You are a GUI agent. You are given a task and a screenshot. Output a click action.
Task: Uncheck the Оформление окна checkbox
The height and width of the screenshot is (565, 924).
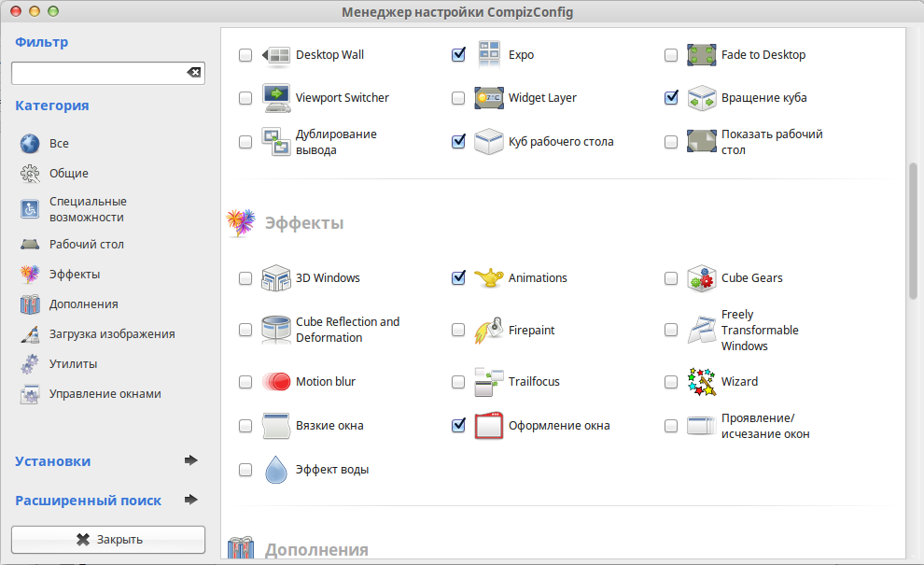pyautogui.click(x=458, y=426)
